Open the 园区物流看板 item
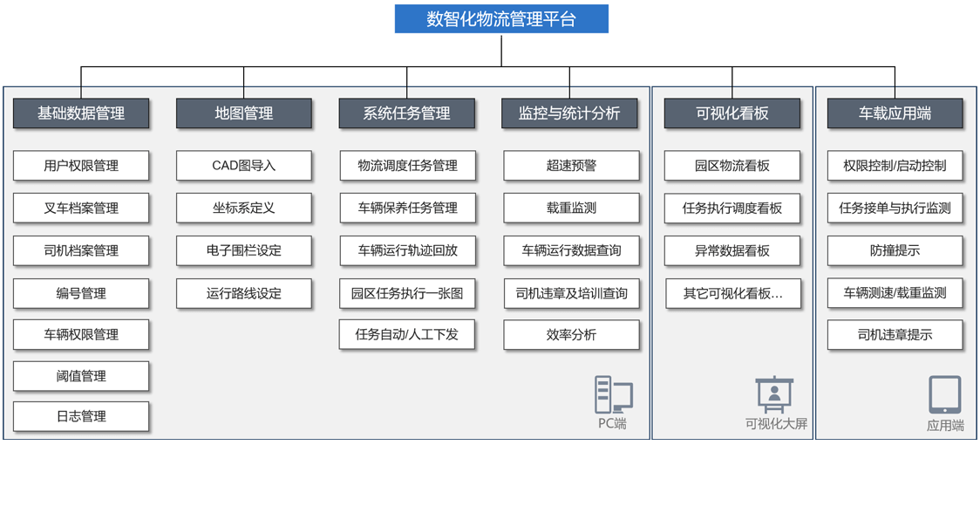Screen dimensions: 980x520 [x=732, y=166]
